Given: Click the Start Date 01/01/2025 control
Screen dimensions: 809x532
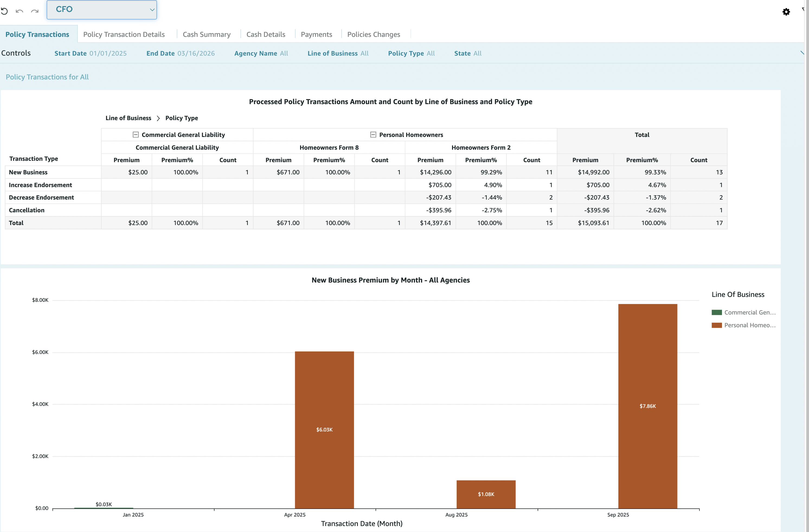Looking at the screenshot, I should click(x=91, y=53).
